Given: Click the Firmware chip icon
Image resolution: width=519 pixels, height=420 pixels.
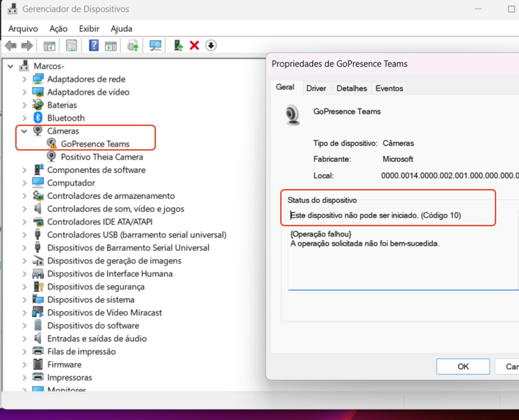Looking at the screenshot, I should coord(38,364).
